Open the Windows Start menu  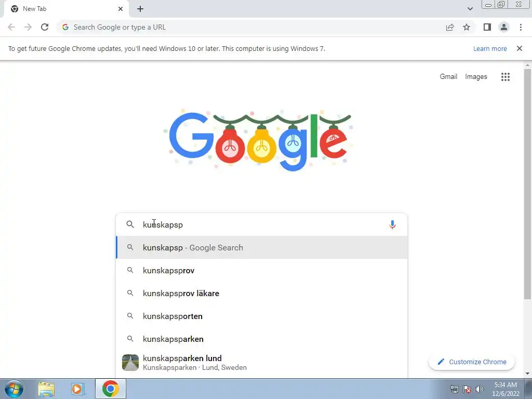(14, 389)
